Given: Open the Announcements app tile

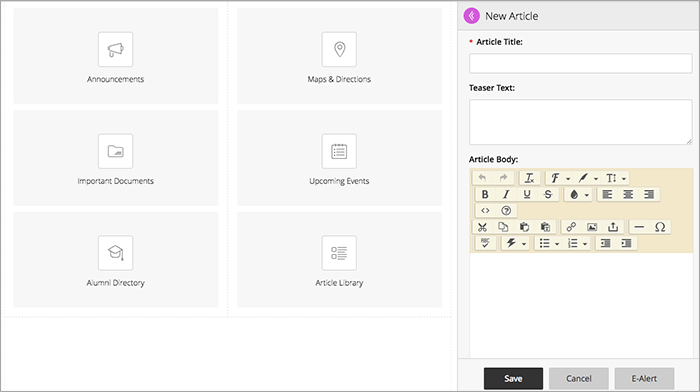Looking at the screenshot, I should coord(116,56).
